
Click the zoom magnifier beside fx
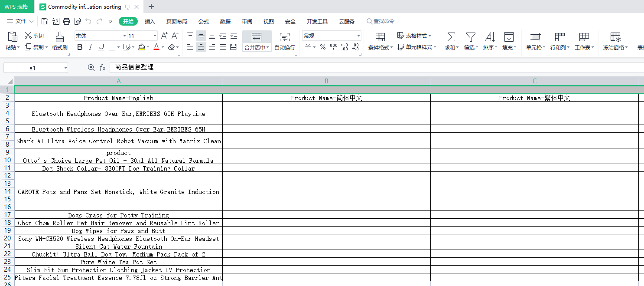point(91,68)
